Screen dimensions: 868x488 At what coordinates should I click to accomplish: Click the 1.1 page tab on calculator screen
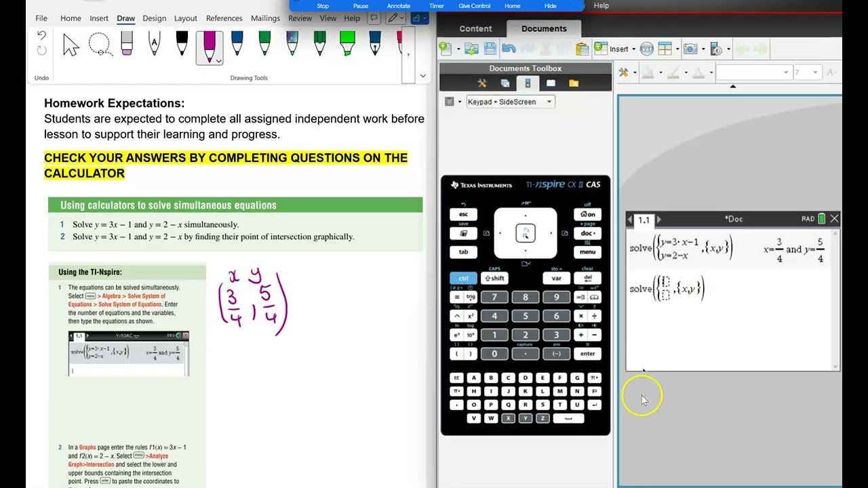click(644, 220)
